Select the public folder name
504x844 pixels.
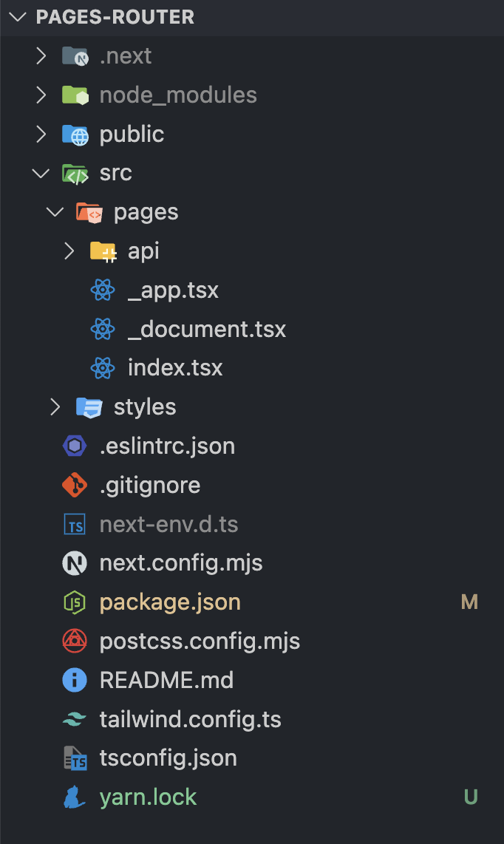pyautogui.click(x=132, y=135)
